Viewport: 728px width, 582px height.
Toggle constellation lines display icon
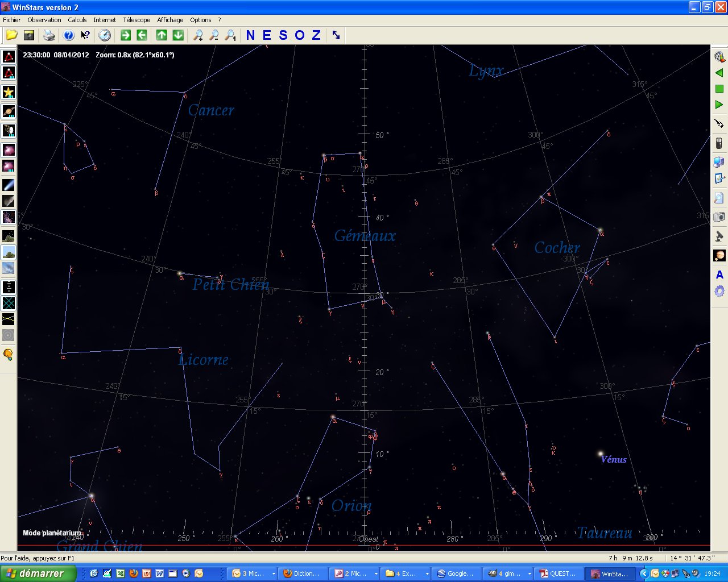tap(9, 56)
